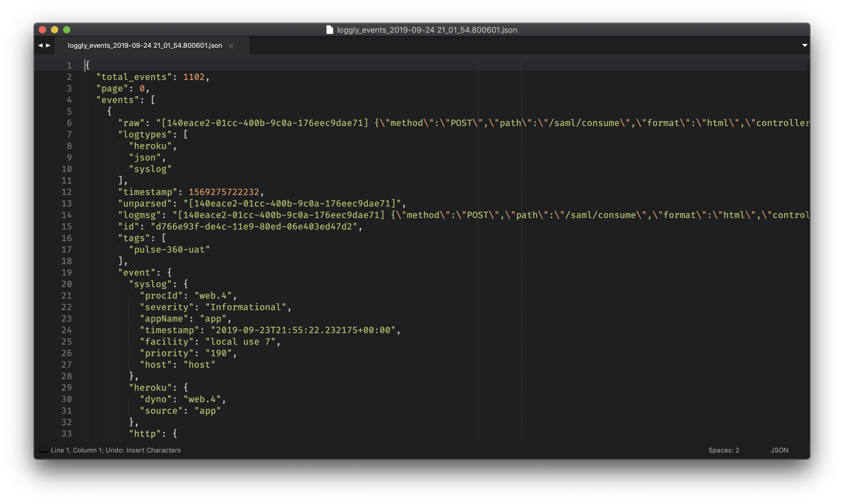Place cursor on the total_events value 1102
Image resolution: width=844 pixels, height=504 pixels.
(194, 77)
